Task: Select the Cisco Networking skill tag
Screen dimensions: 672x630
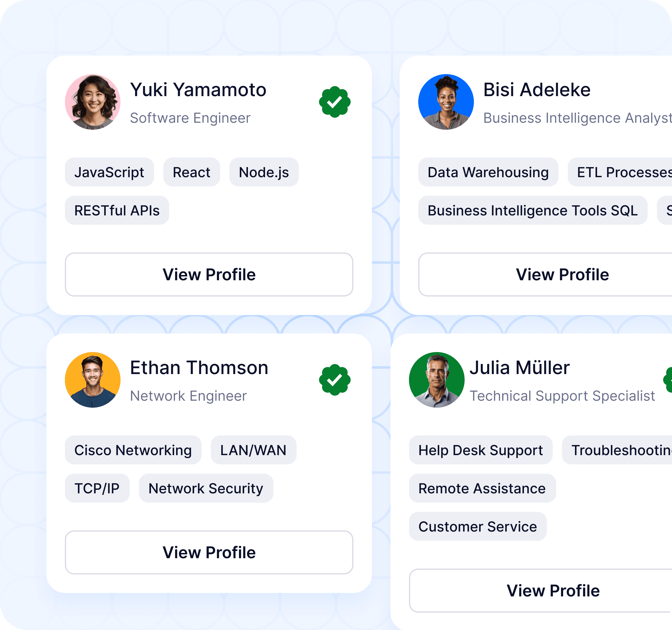Action: [133, 450]
